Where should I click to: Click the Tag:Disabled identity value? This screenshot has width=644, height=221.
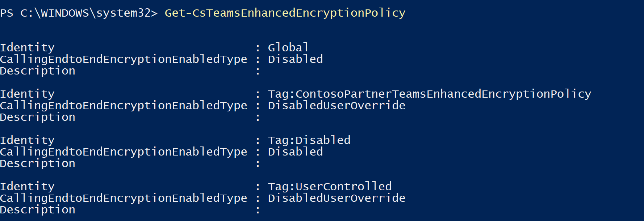tap(309, 140)
